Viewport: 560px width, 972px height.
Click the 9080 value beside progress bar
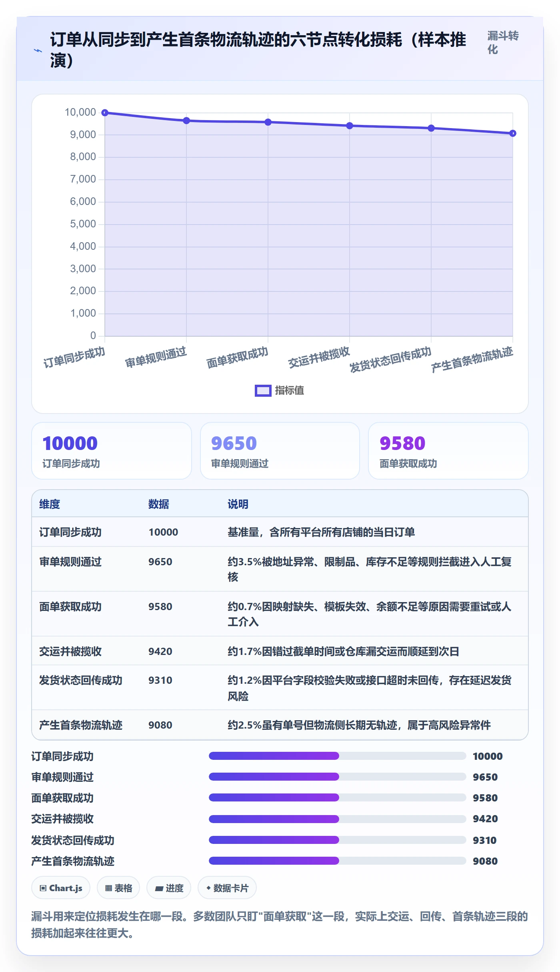(x=485, y=861)
